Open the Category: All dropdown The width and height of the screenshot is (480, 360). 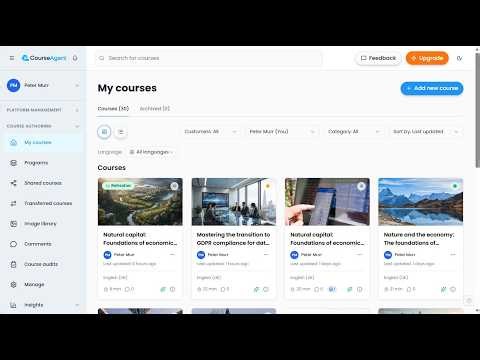[354, 132]
